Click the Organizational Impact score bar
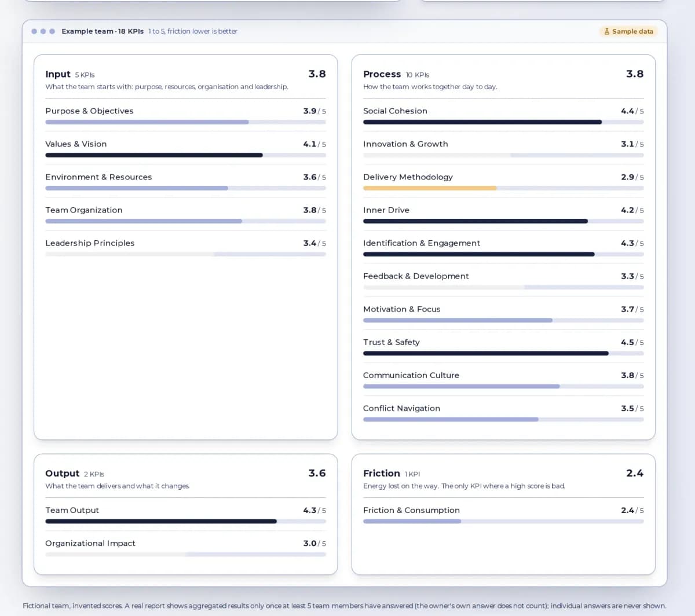This screenshot has height=616, width=695. [x=185, y=554]
